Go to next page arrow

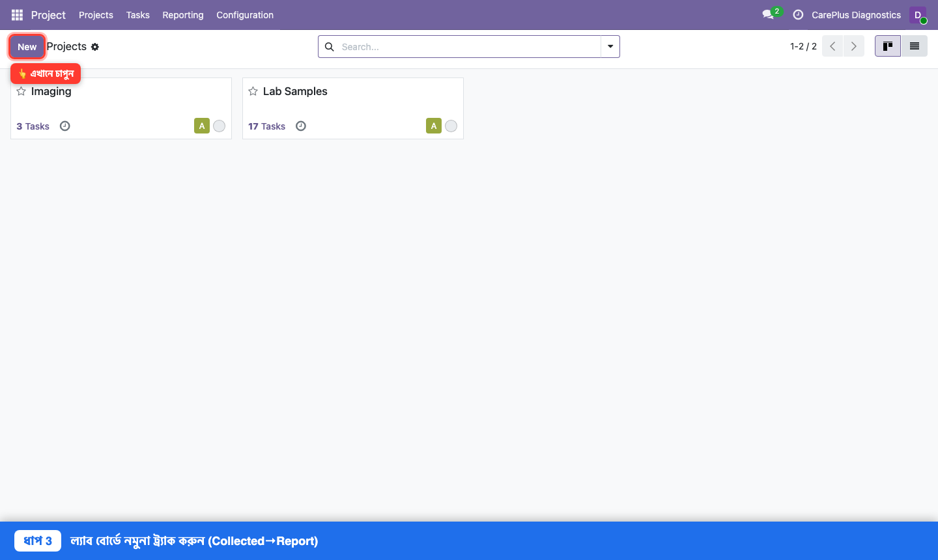[x=854, y=46]
